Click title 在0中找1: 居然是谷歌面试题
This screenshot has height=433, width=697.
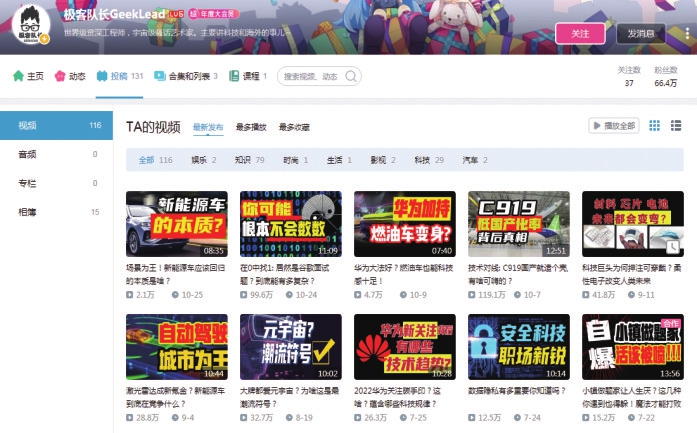tap(285, 274)
